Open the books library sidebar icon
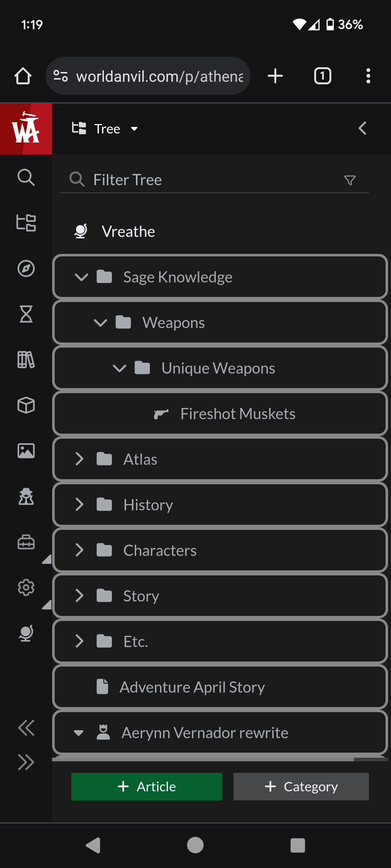This screenshot has width=391, height=868. (x=26, y=359)
